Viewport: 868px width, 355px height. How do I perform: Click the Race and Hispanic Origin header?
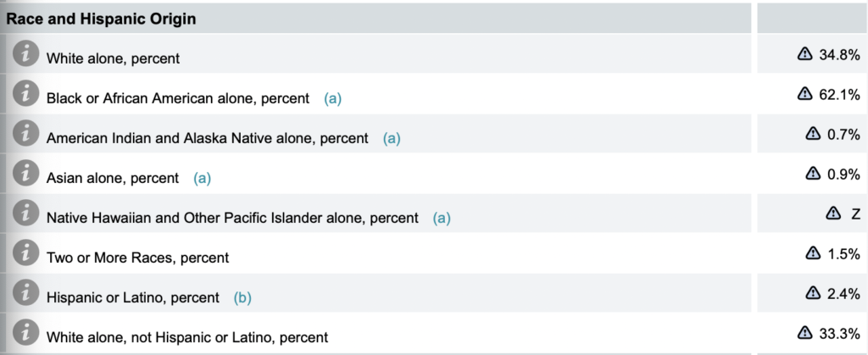(x=102, y=19)
